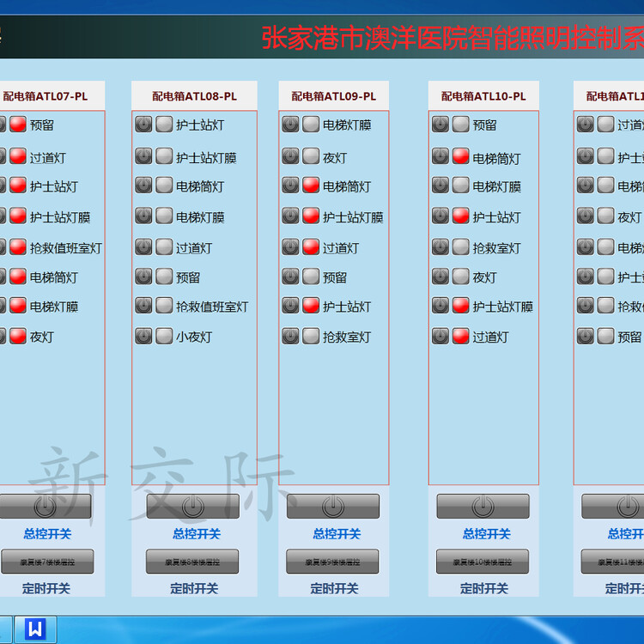Image resolution: width=644 pixels, height=644 pixels.
Task: Click the ATL09 护士站灯 power icon
Action: 290,306
